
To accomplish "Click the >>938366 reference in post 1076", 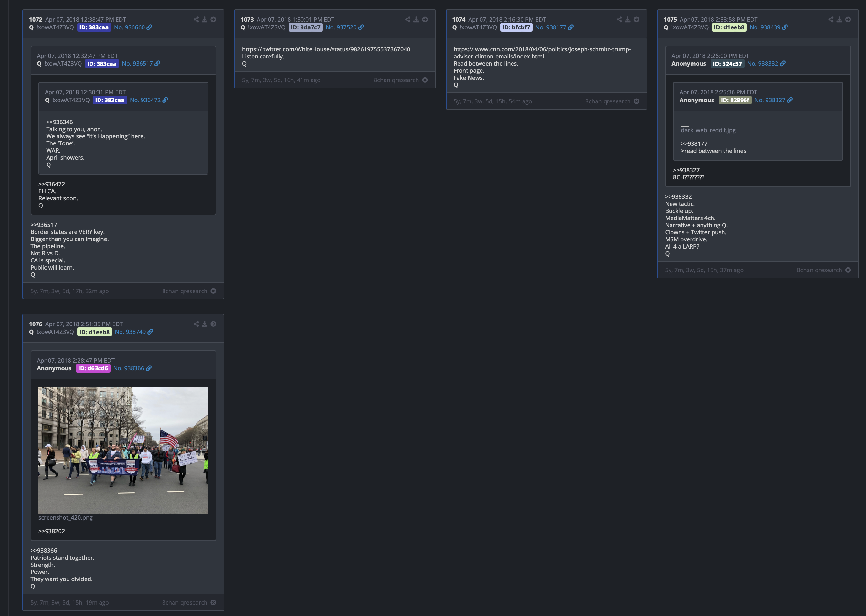I will click(x=44, y=551).
